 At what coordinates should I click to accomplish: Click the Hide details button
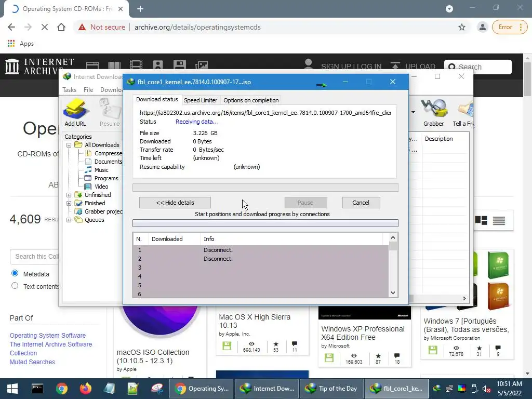point(175,203)
